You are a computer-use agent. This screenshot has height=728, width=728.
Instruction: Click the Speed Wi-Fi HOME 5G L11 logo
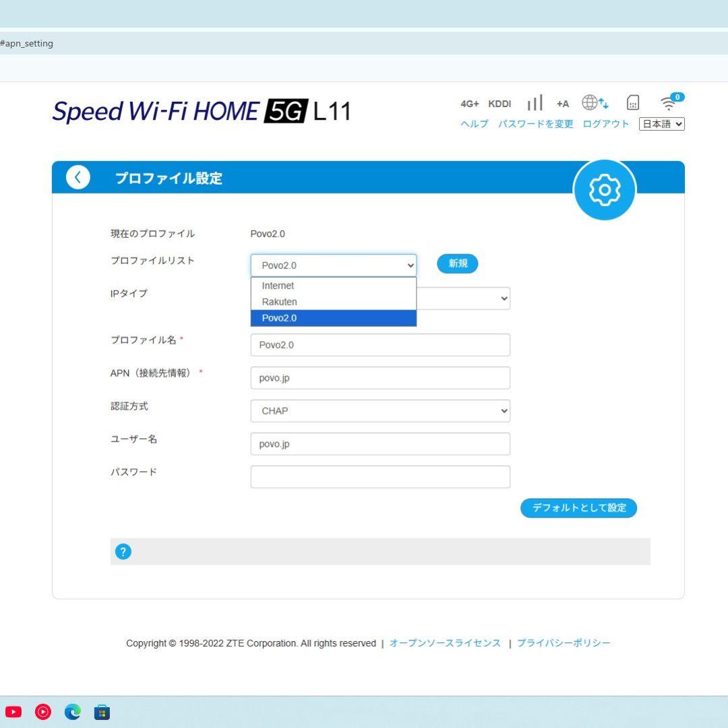click(x=202, y=111)
